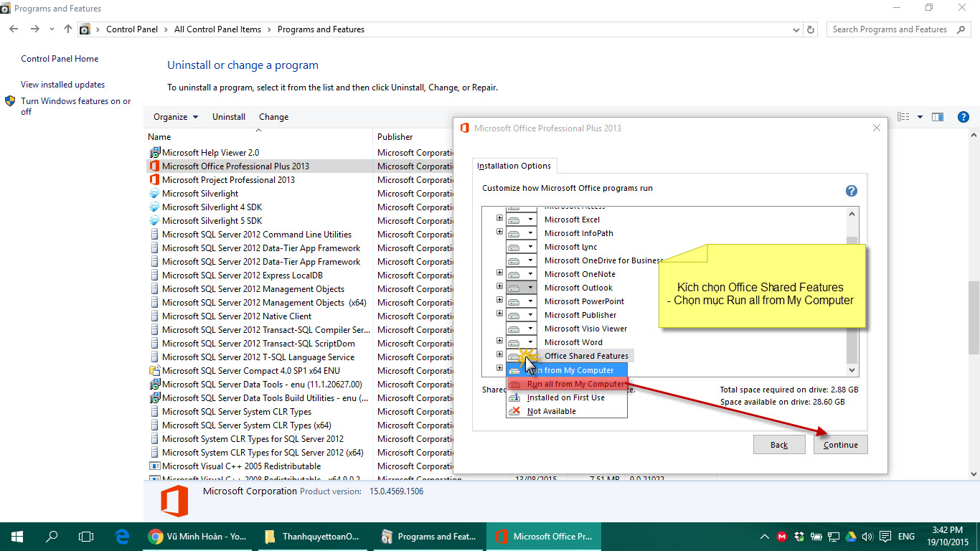The width and height of the screenshot is (980, 551).
Task: Open the action center notification icon
Action: [x=885, y=537]
